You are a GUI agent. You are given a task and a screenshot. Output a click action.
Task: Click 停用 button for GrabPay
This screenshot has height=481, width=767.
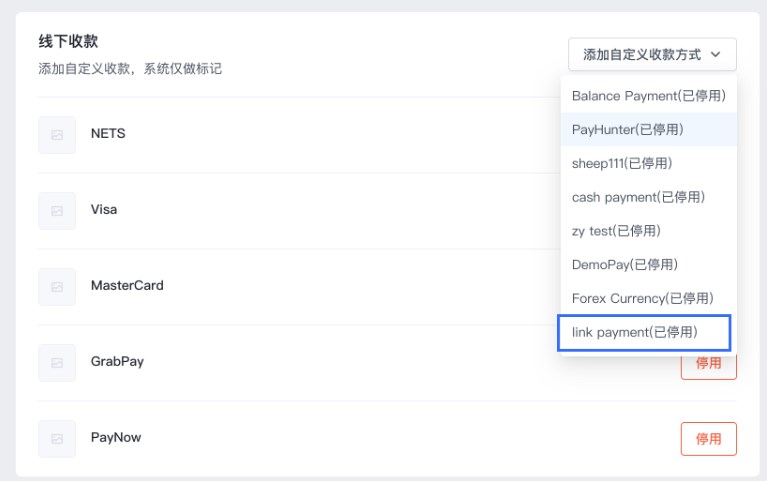(x=708, y=366)
